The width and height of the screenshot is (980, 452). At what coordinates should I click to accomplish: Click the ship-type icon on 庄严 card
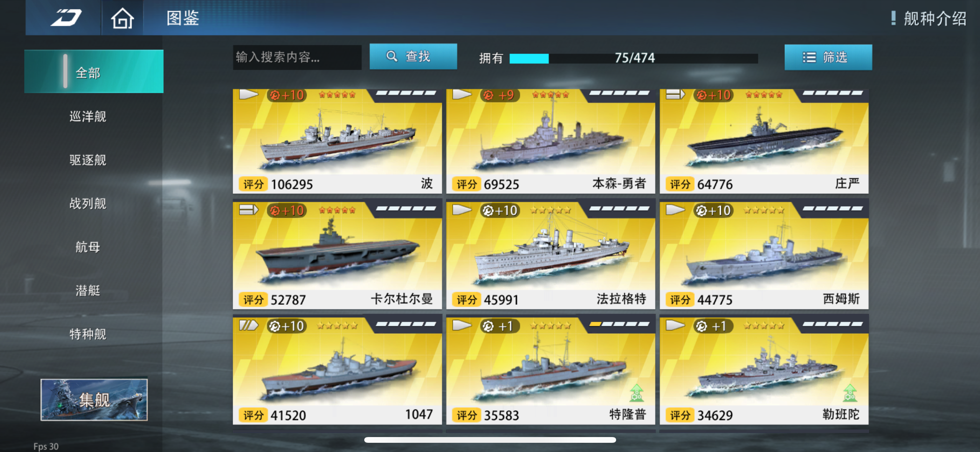tap(675, 94)
